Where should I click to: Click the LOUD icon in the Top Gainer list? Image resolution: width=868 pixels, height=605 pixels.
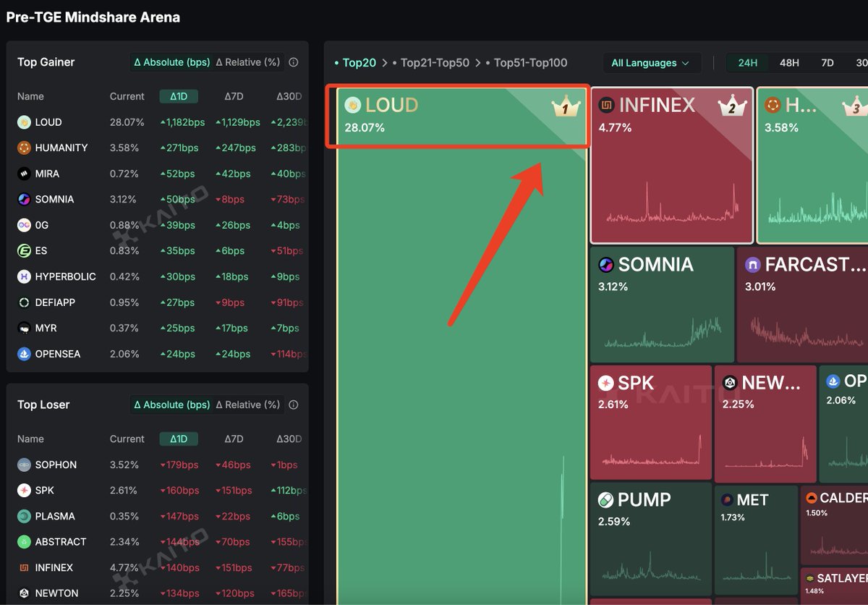pyautogui.click(x=24, y=122)
